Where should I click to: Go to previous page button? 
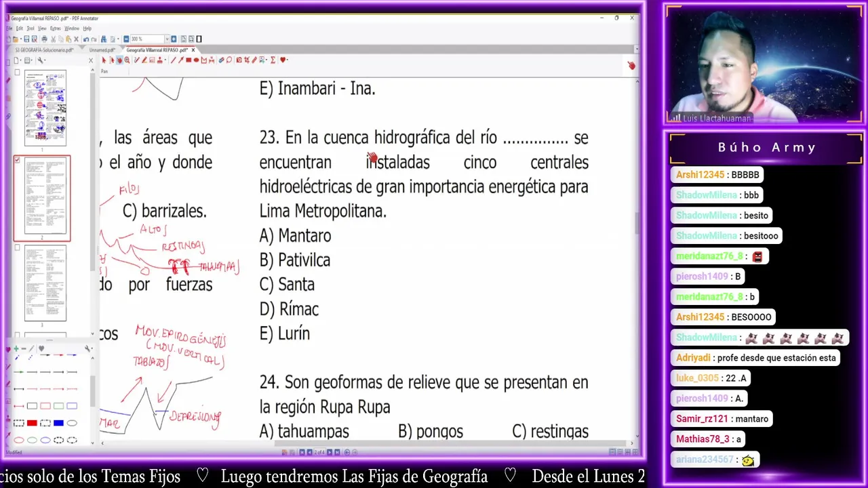tap(310, 452)
